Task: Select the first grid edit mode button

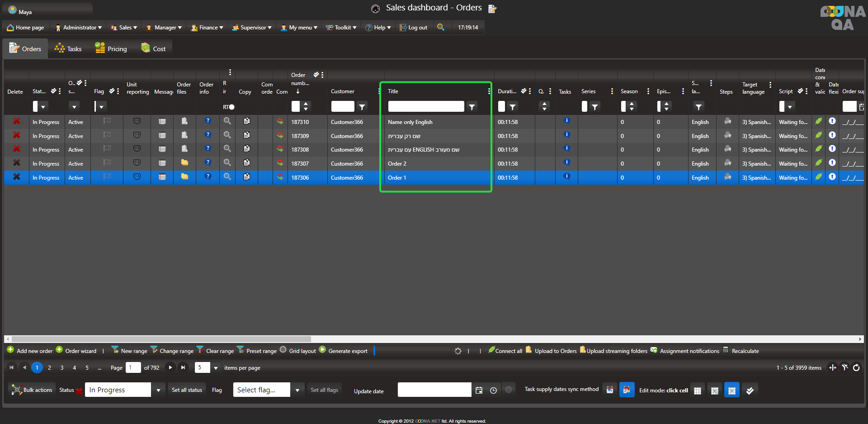Action: point(698,391)
